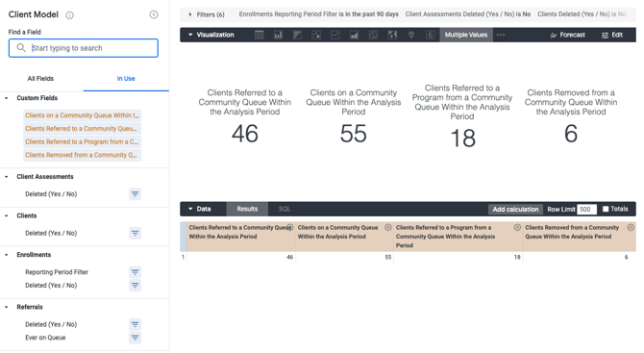Open gear menu for Clients Removed column

pyautogui.click(x=631, y=227)
